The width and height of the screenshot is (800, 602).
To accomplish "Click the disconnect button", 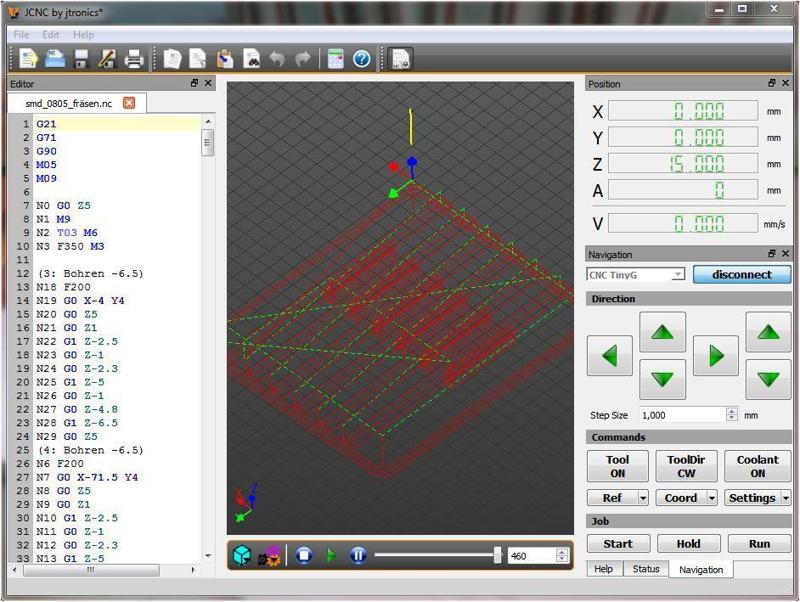I will 741,274.
